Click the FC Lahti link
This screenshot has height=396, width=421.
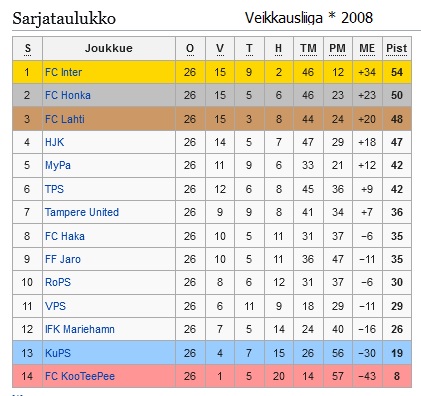click(65, 119)
